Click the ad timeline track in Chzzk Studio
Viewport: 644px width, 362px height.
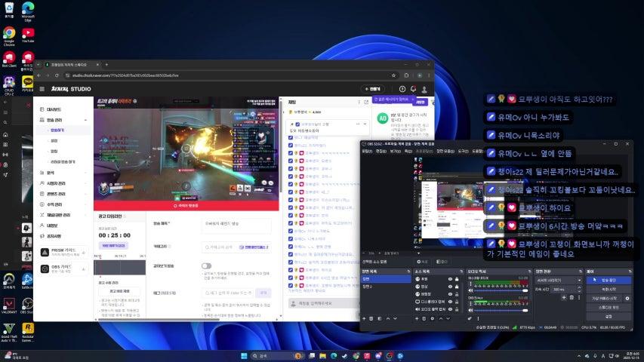click(119, 267)
